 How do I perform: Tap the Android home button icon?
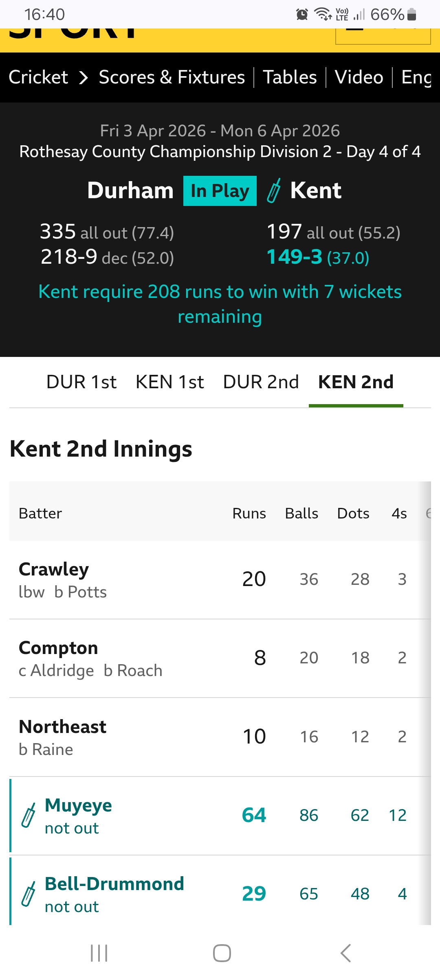222,953
